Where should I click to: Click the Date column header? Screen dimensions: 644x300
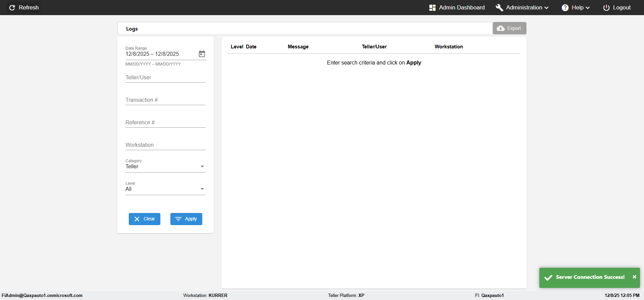click(x=251, y=47)
